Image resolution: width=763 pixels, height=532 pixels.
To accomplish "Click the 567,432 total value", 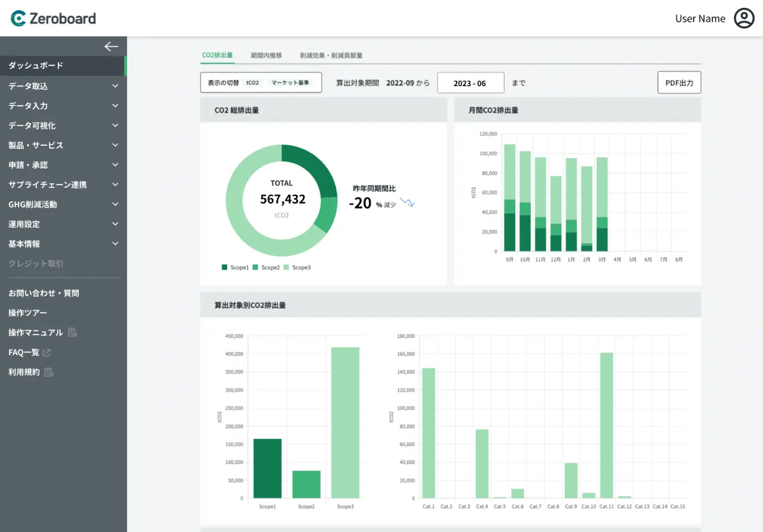I will 282,199.
